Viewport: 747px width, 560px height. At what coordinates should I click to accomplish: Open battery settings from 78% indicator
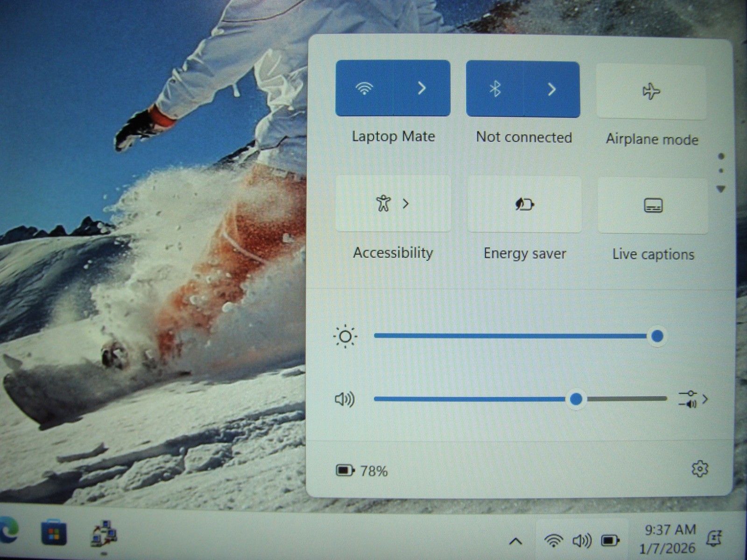click(x=362, y=470)
